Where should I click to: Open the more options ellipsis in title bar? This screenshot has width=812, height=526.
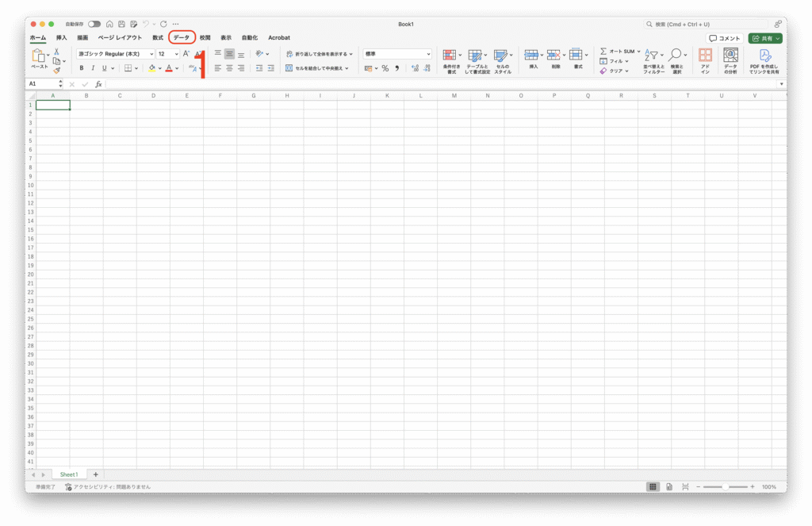tap(176, 24)
